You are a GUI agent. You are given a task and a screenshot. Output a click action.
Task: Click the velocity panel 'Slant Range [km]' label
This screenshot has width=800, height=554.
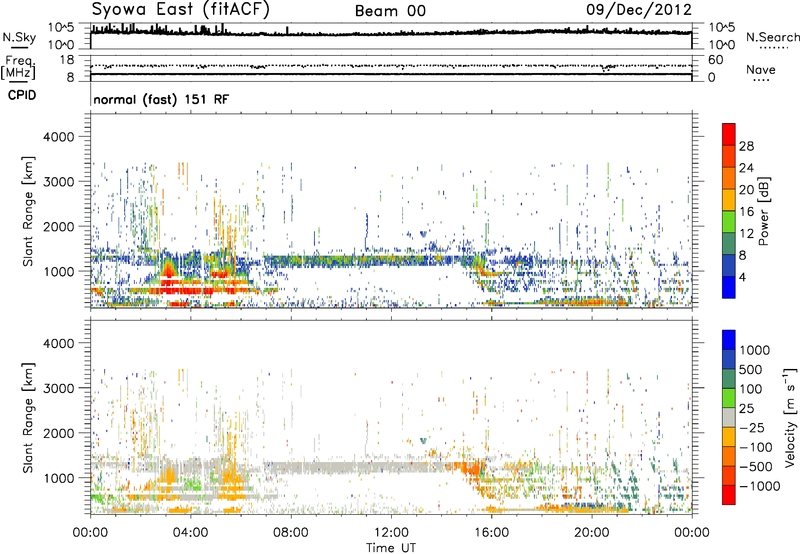[x=28, y=418]
